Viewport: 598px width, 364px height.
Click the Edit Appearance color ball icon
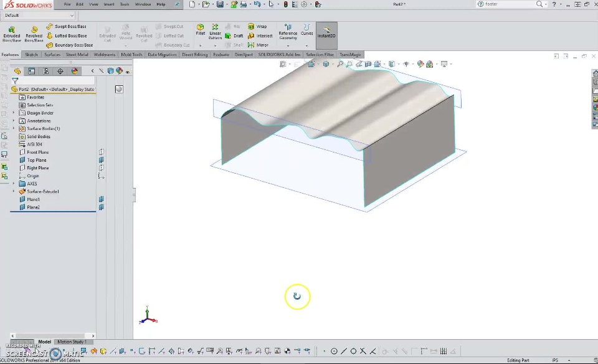[x=420, y=64]
